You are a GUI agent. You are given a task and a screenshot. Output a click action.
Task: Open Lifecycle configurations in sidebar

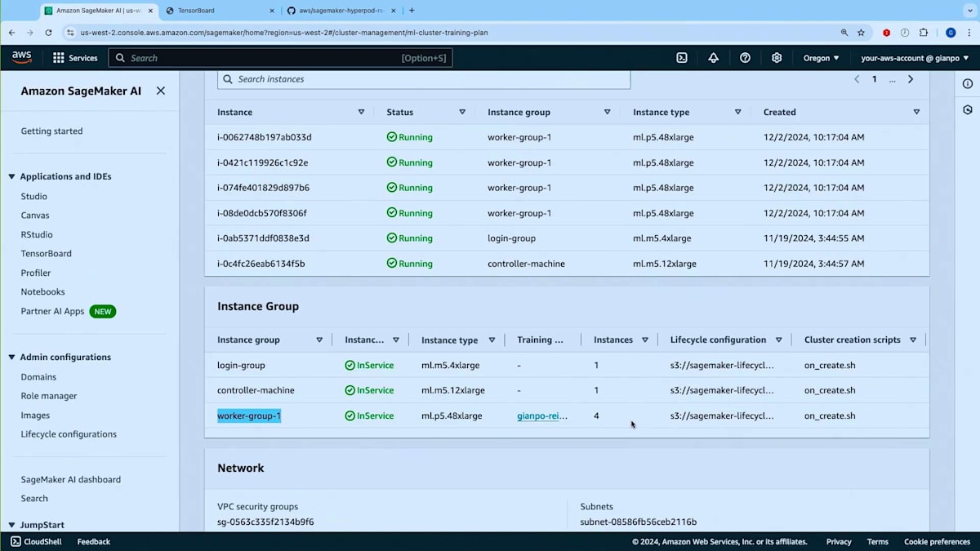tap(69, 433)
